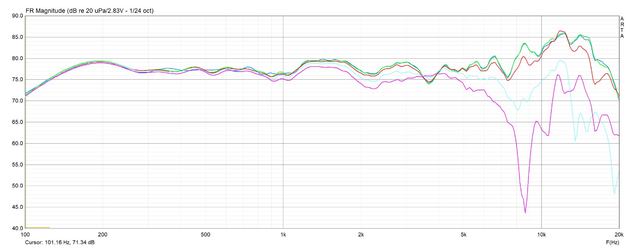Click the 40.0 dB y-axis label
This screenshot has width=644, height=247.
(x=17, y=228)
